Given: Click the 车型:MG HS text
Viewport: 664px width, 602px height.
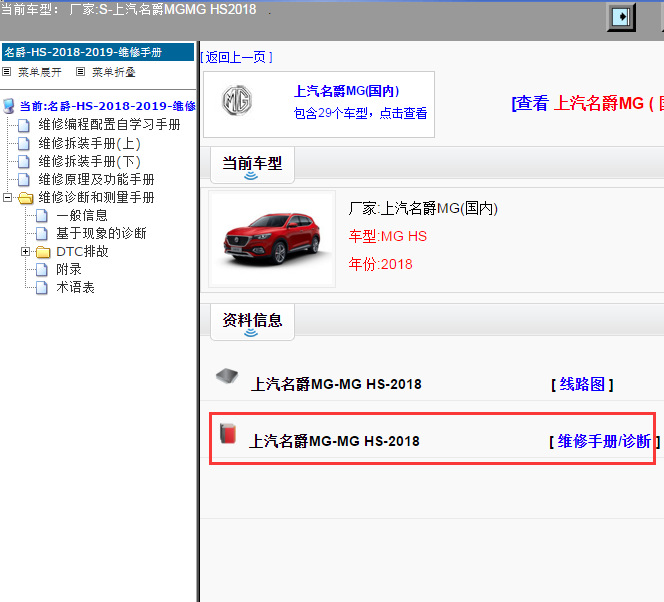Looking at the screenshot, I should (x=387, y=236).
